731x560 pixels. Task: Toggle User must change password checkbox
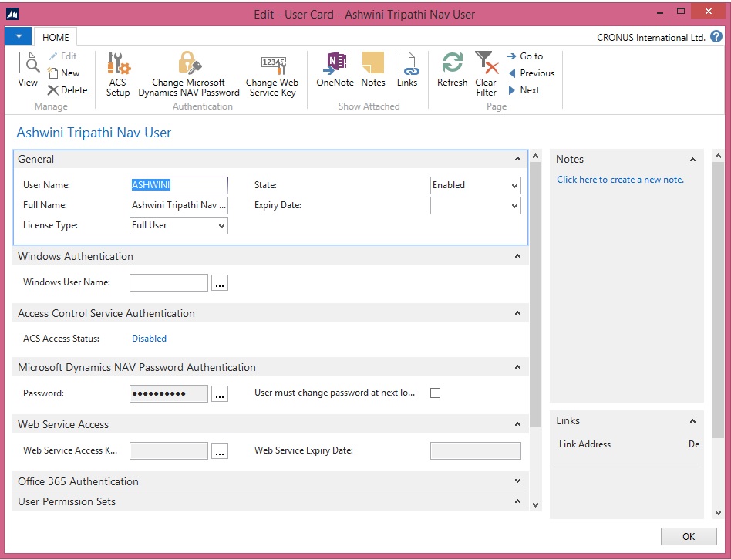click(x=436, y=393)
